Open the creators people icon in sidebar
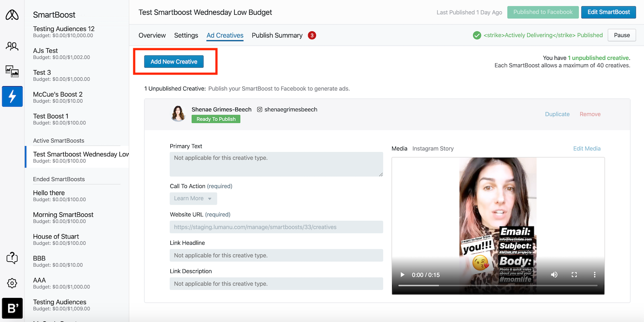The image size is (644, 322). coord(12,46)
